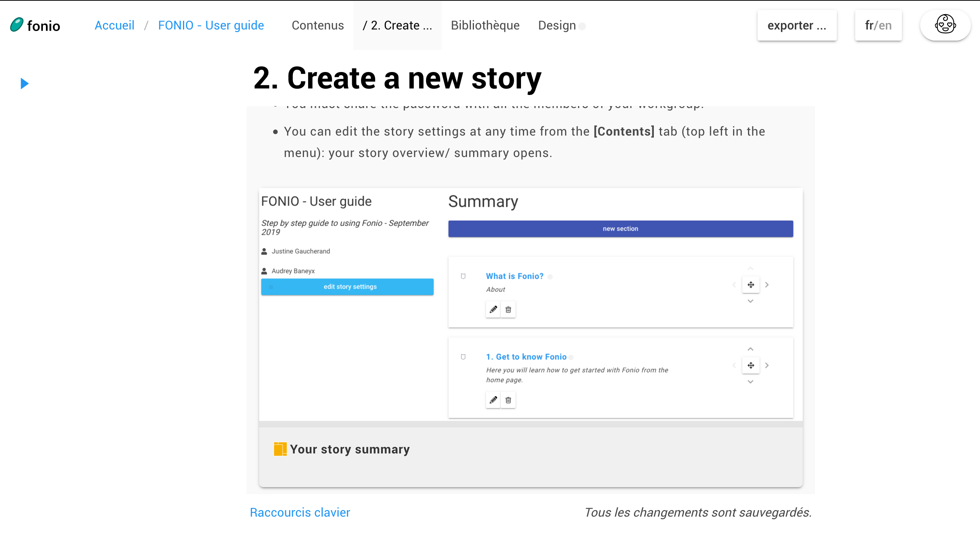This screenshot has height=540, width=980.
Task: Click move handle for What is Fonio? section
Action: pos(751,285)
